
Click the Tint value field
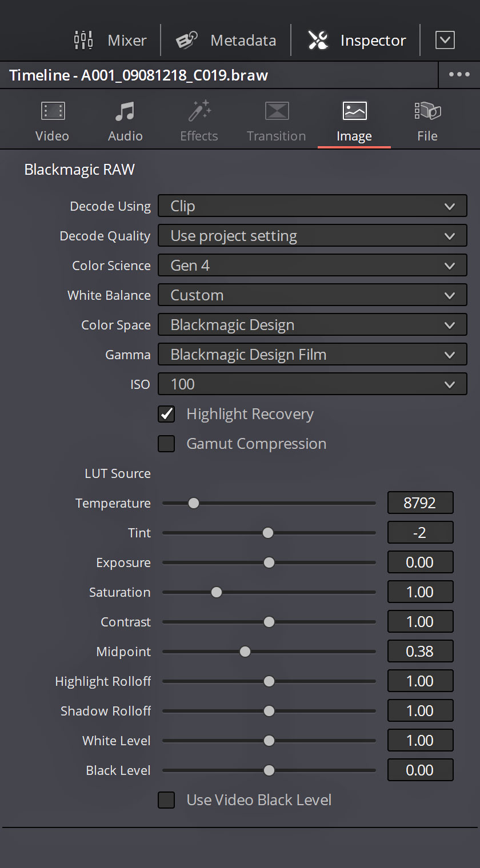tap(420, 533)
